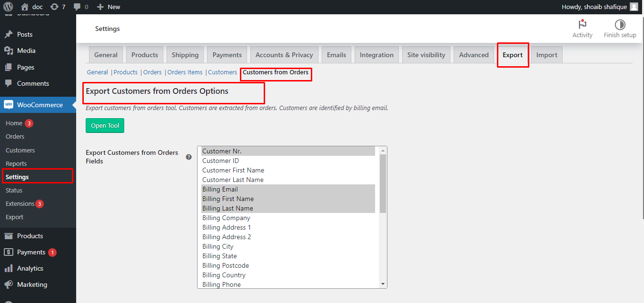Select Billing First Name field
Viewport: 644px width, 303px height.
coord(288,199)
